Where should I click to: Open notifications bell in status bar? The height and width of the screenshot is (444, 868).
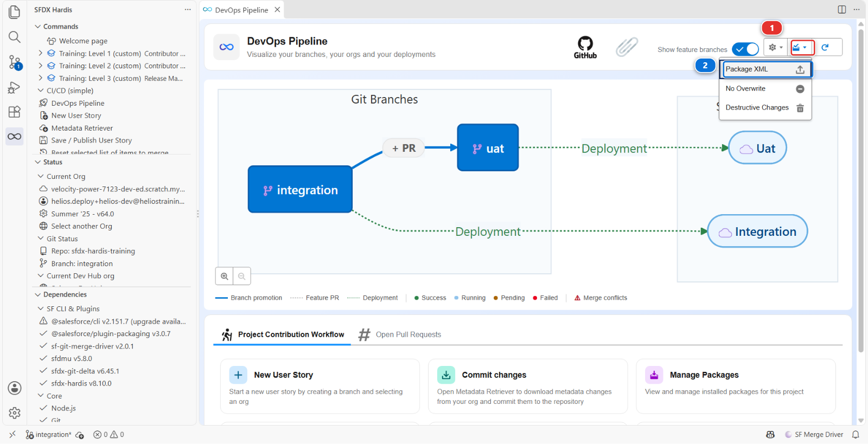coord(856,435)
